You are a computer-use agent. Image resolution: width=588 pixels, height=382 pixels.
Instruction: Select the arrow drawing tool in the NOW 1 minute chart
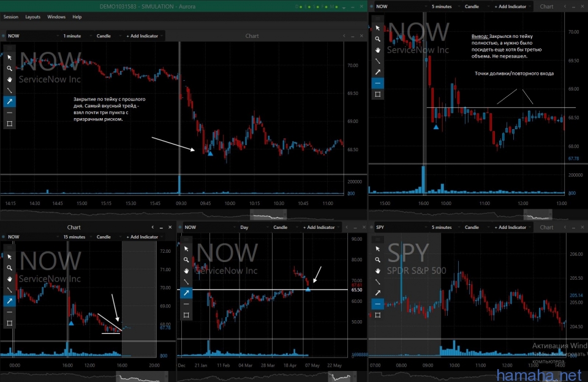coord(10,102)
